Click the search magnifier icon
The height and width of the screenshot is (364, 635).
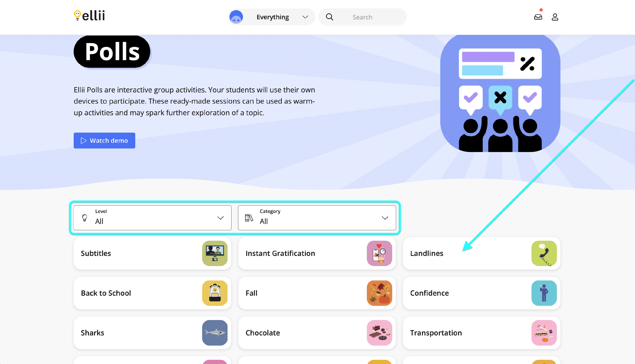click(x=330, y=17)
